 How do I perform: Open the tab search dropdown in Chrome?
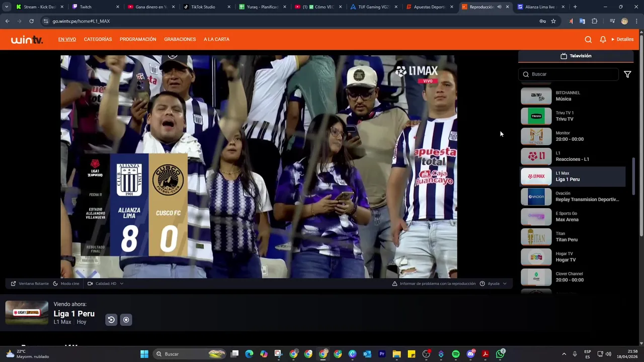click(6, 7)
